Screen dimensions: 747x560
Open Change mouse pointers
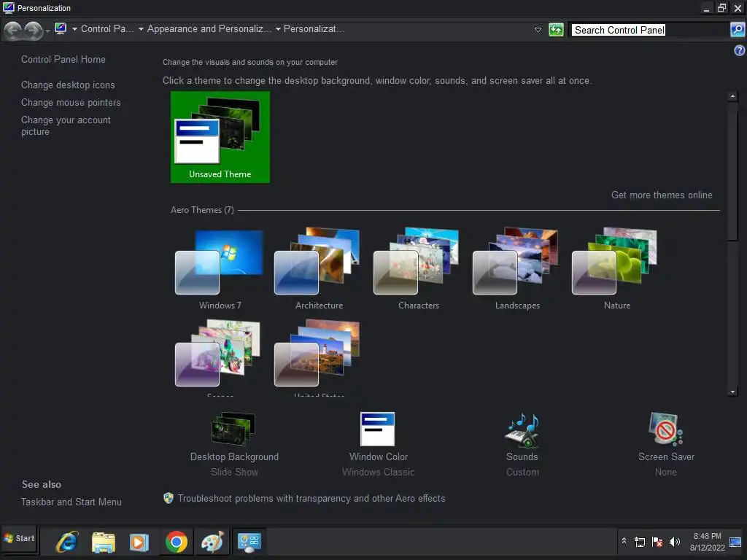pos(71,103)
